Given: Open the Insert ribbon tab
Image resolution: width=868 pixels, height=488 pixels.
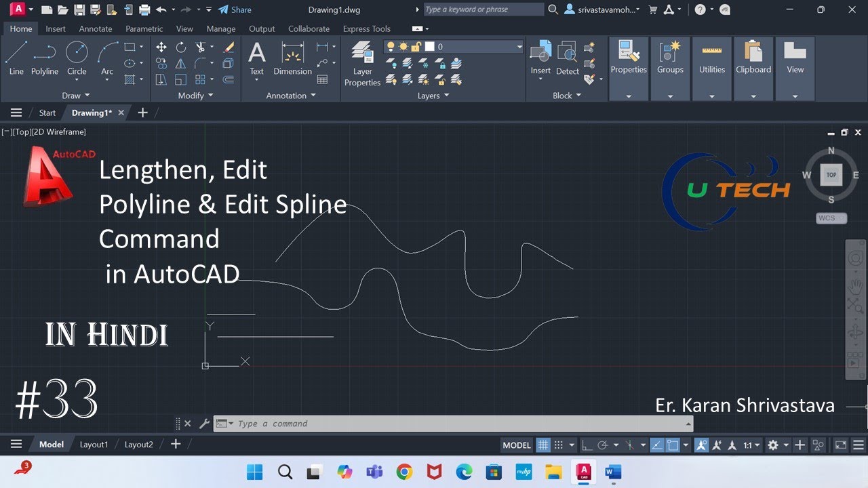Looking at the screenshot, I should pos(56,29).
